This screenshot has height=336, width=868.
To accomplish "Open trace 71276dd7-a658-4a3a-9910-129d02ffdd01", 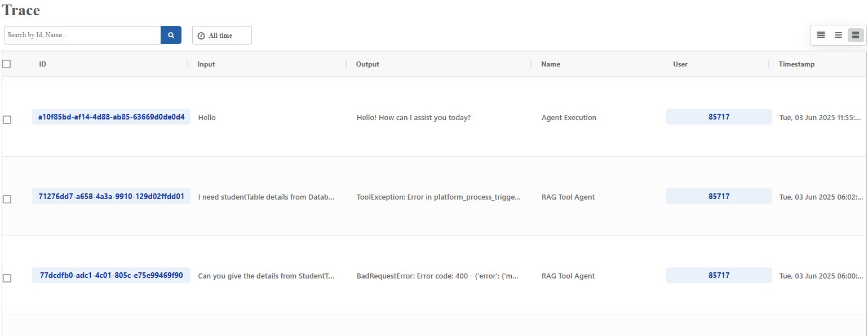I will click(x=111, y=196).
